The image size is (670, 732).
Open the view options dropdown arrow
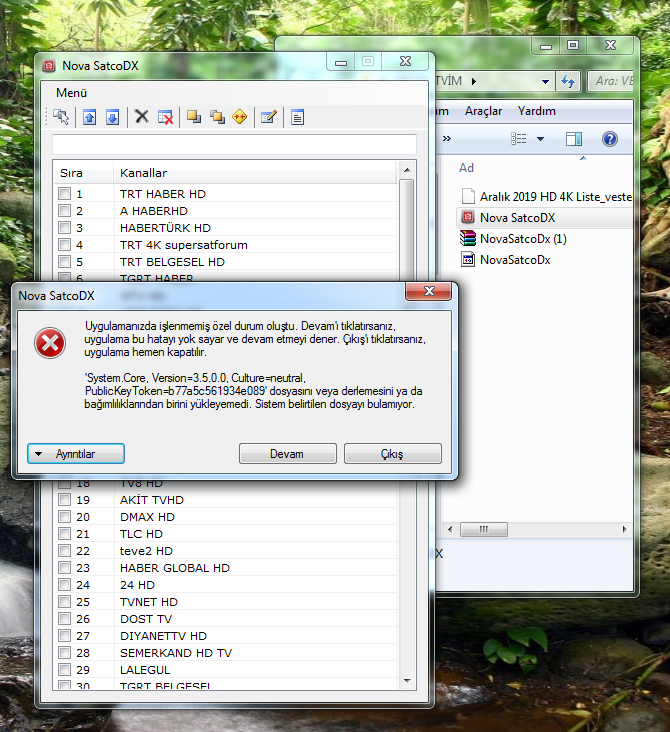pos(540,138)
